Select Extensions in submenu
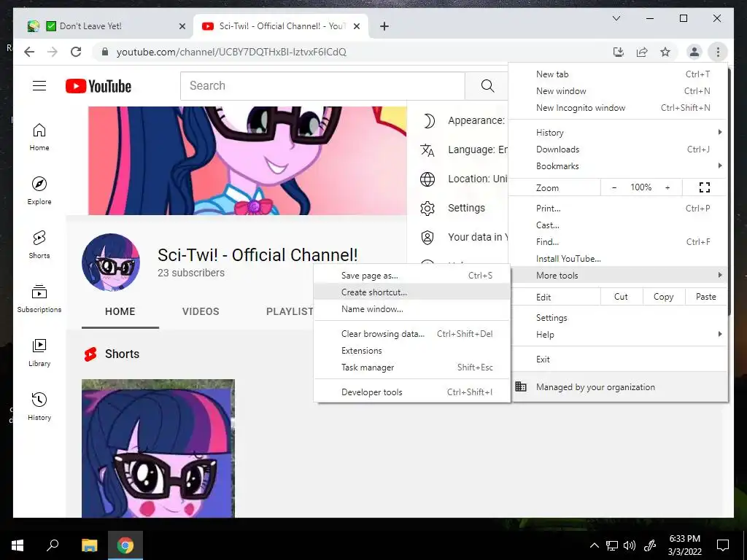The height and width of the screenshot is (560, 747). (411, 351)
